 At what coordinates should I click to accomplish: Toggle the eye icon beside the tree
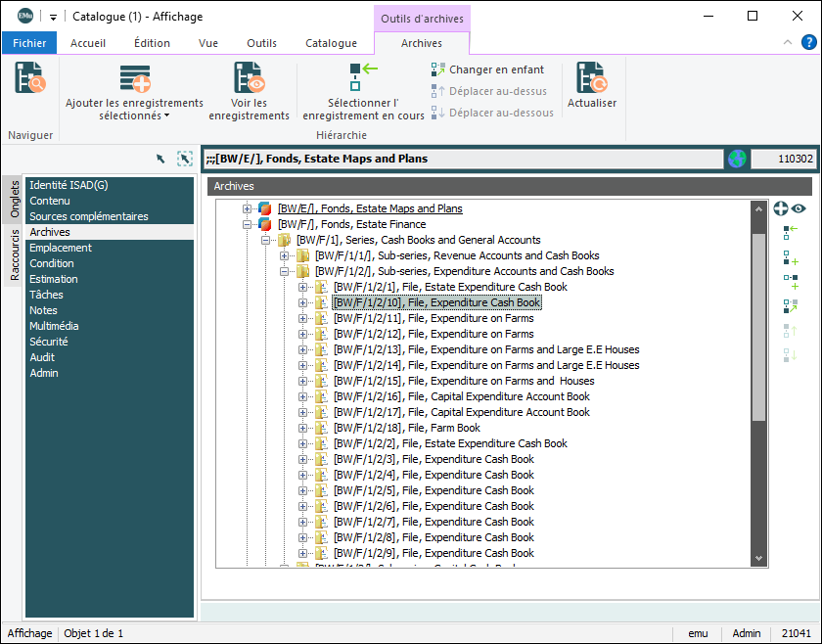[799, 208]
